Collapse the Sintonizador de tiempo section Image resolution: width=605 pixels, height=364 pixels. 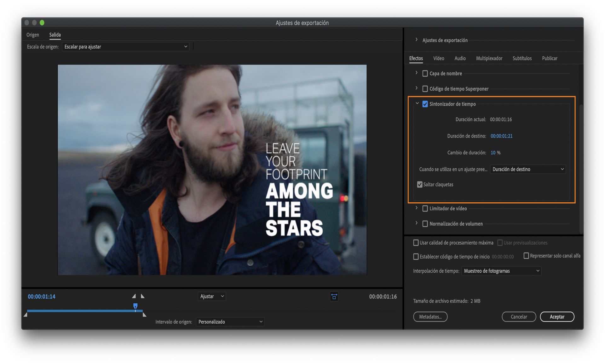tap(417, 104)
